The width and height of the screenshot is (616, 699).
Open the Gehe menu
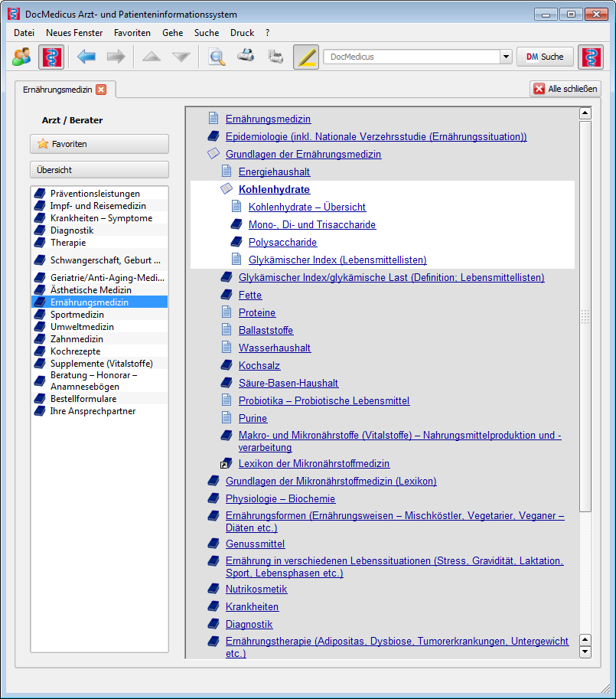coord(173,33)
